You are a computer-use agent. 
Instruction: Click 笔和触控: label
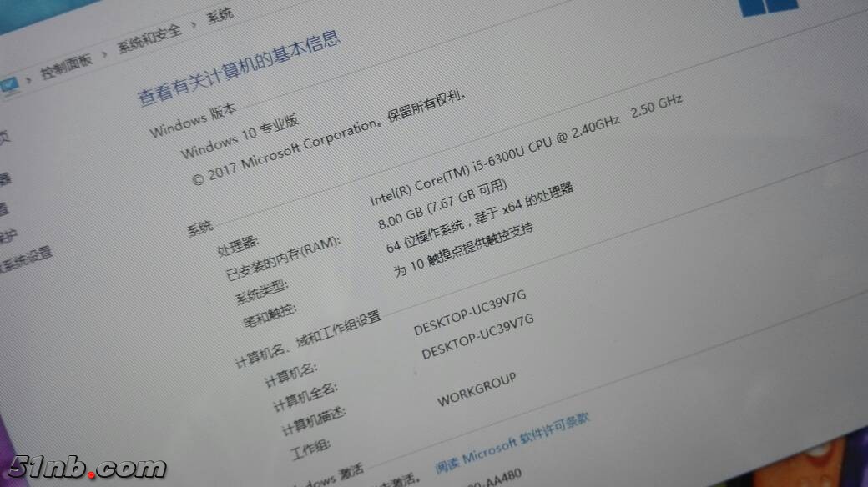[x=270, y=315]
